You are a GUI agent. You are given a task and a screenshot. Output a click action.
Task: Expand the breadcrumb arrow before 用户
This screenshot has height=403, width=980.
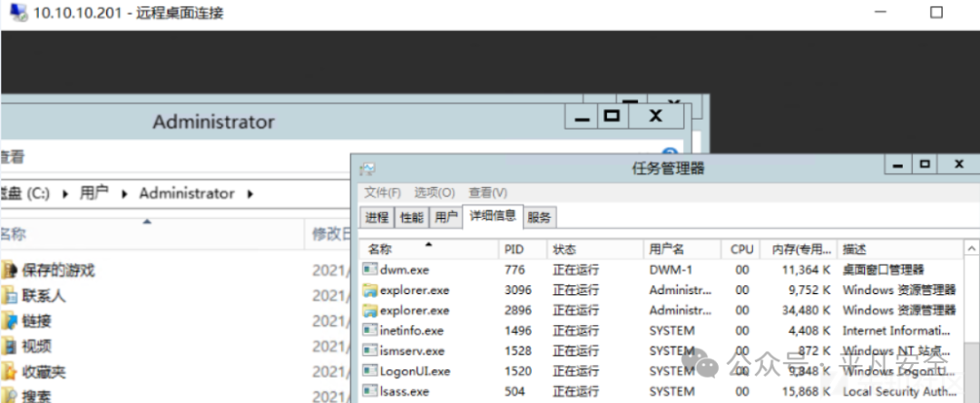[x=65, y=194]
